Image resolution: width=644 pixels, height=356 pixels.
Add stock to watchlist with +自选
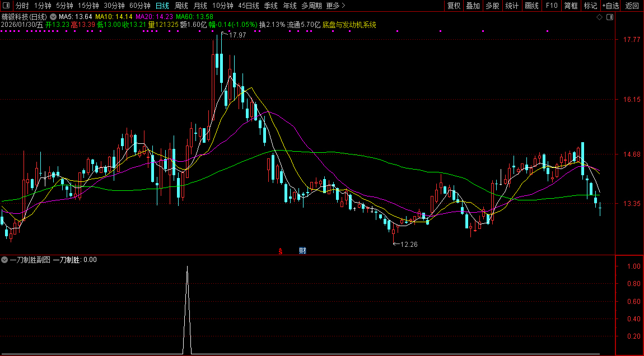[611, 6]
